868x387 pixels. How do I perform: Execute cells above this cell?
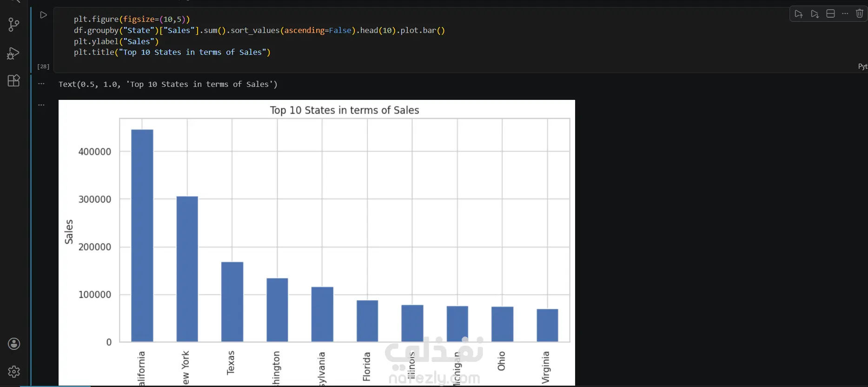point(799,14)
